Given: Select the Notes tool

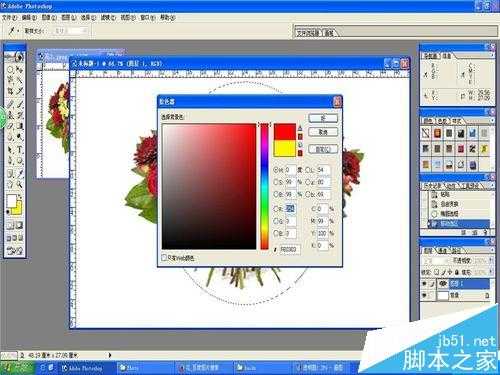Looking at the screenshot, I should pos(10,174).
